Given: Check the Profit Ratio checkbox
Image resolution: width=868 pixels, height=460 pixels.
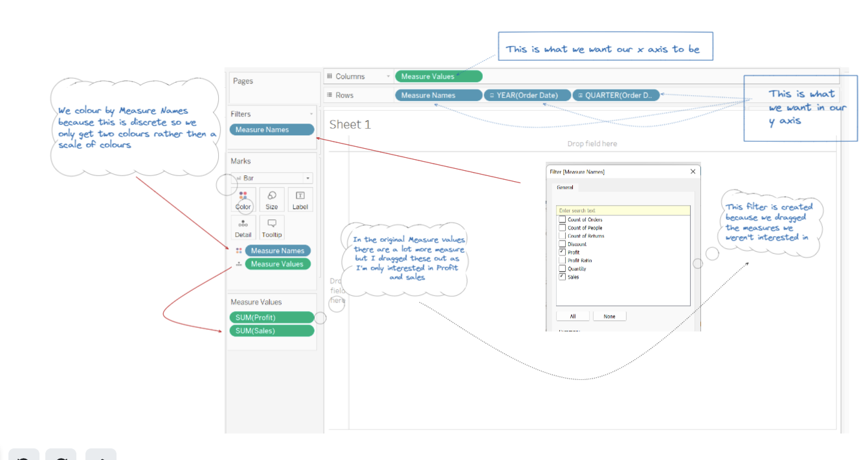Looking at the screenshot, I should pyautogui.click(x=562, y=261).
